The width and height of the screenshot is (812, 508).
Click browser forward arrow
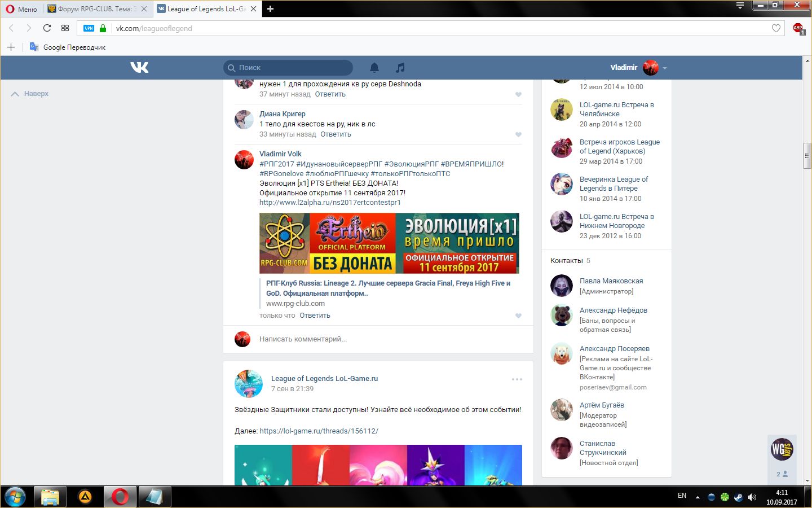click(x=29, y=28)
